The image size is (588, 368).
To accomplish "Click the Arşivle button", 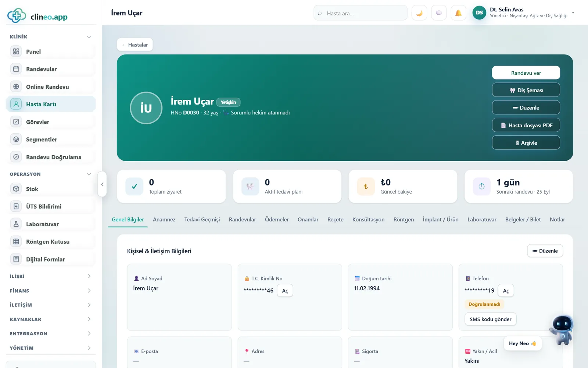I will coord(526,143).
